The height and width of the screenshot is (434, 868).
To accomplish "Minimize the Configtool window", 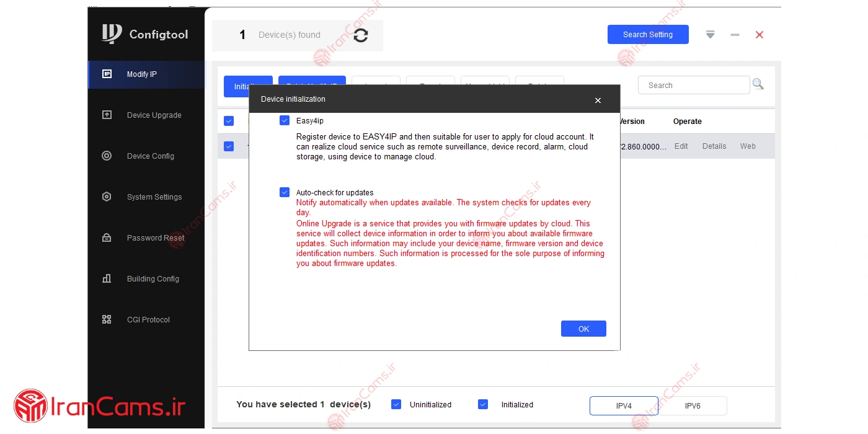I will click(x=735, y=35).
